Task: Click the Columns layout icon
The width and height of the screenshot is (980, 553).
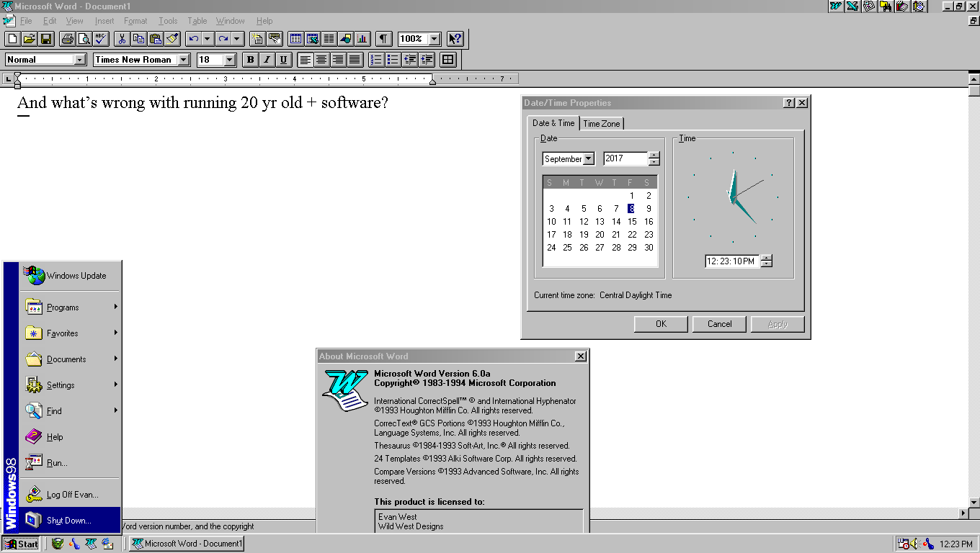Action: [x=329, y=39]
